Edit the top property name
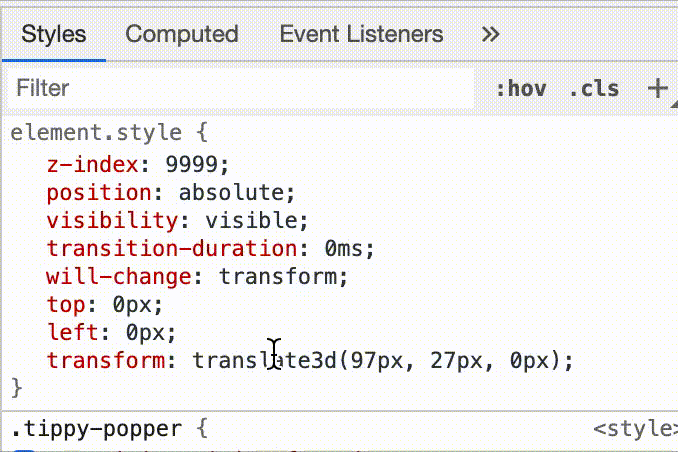 click(x=66, y=305)
